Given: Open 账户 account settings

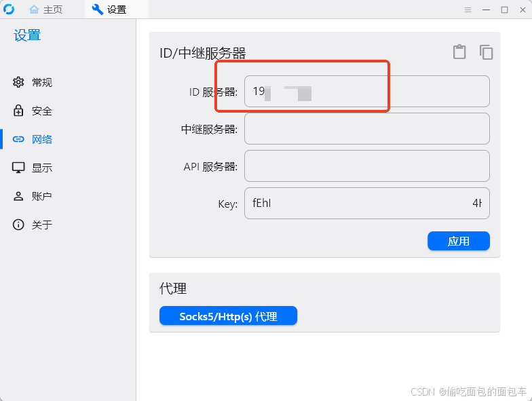Looking at the screenshot, I should pos(33,196).
